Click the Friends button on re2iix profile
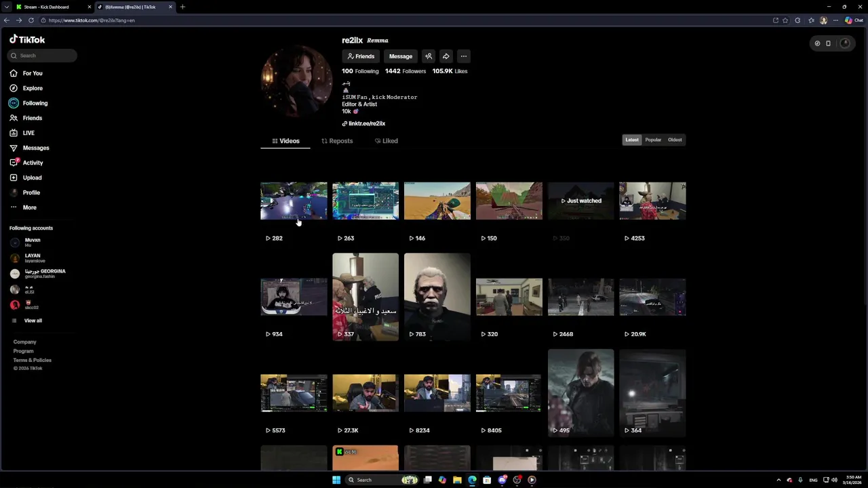868x488 pixels. 361,56
